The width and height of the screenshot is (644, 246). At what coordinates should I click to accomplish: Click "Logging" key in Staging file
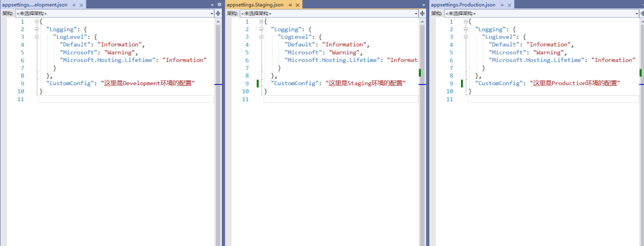point(287,29)
